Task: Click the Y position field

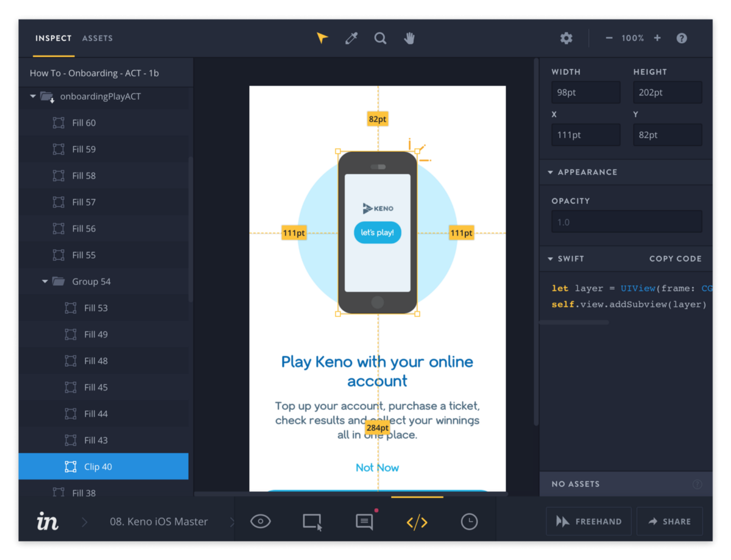Action: coord(668,135)
